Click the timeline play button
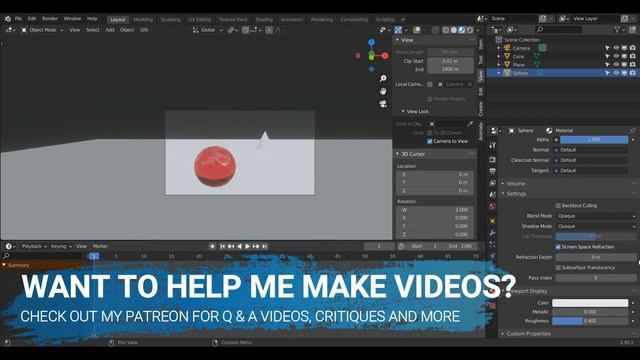 (x=247, y=246)
